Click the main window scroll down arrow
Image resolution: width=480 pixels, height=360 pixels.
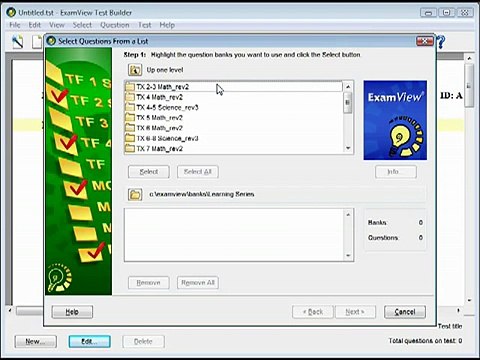[469, 300]
